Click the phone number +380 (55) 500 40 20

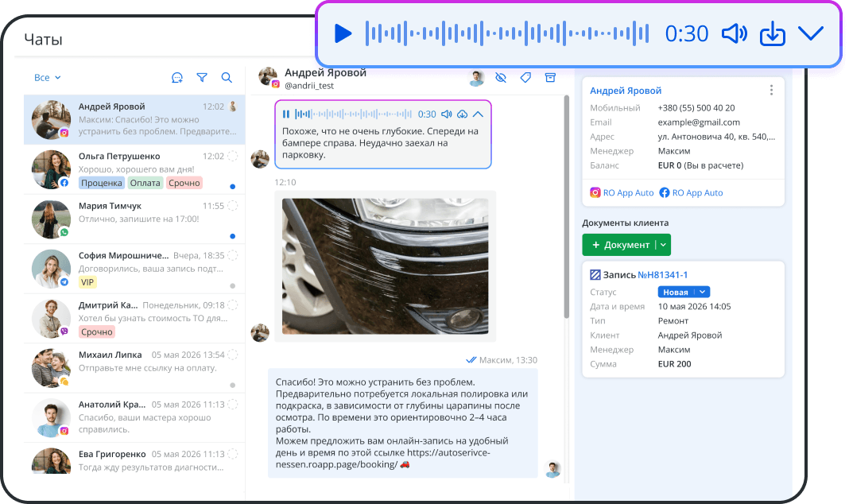pyautogui.click(x=696, y=108)
